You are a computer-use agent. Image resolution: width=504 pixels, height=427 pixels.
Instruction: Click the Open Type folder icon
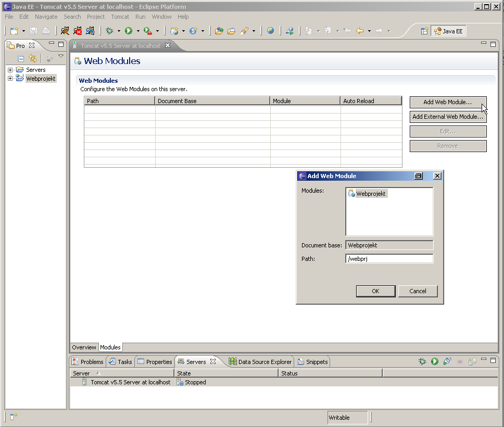tap(219, 31)
